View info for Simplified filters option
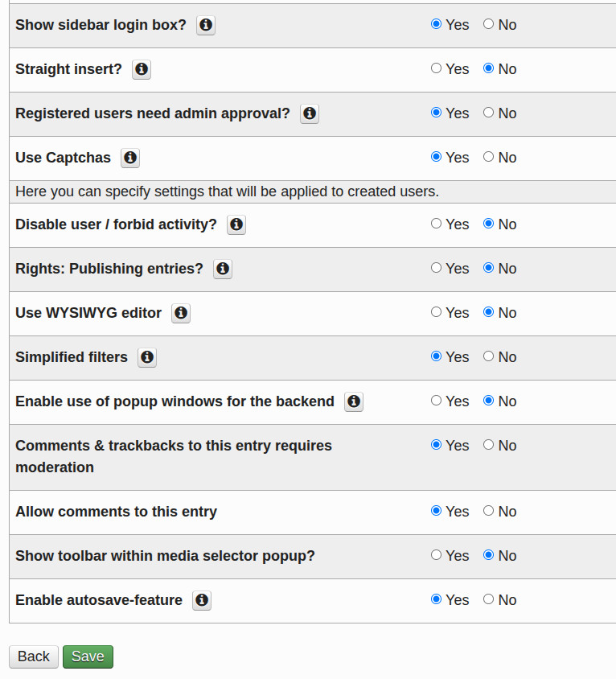Viewport: 616px width, 679px height. (146, 357)
